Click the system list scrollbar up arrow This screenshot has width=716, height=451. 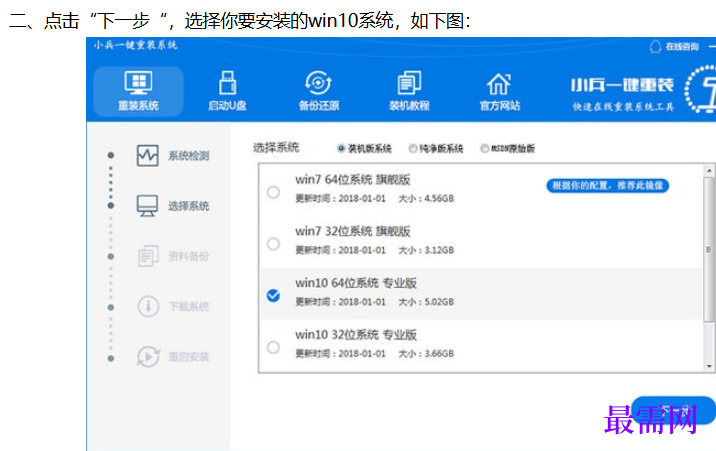[709, 171]
